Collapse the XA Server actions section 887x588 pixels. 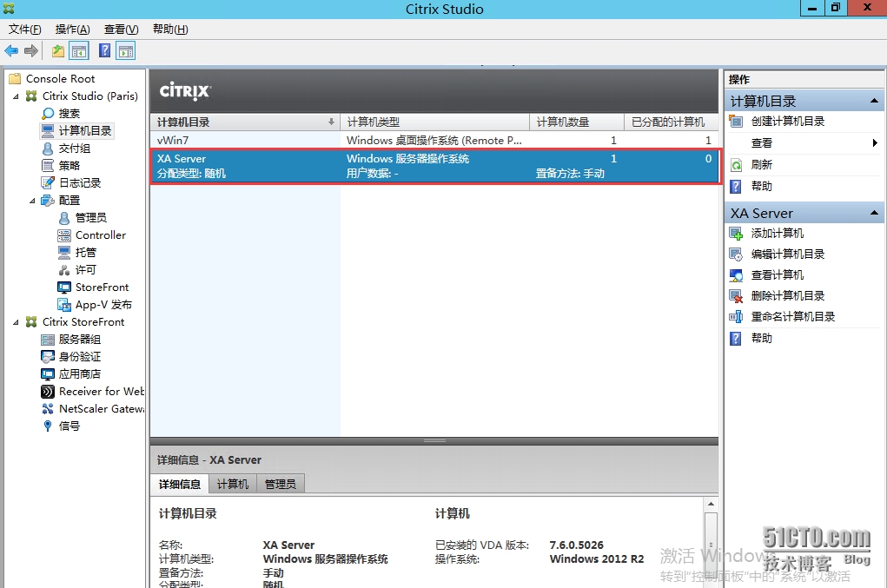pos(874,213)
